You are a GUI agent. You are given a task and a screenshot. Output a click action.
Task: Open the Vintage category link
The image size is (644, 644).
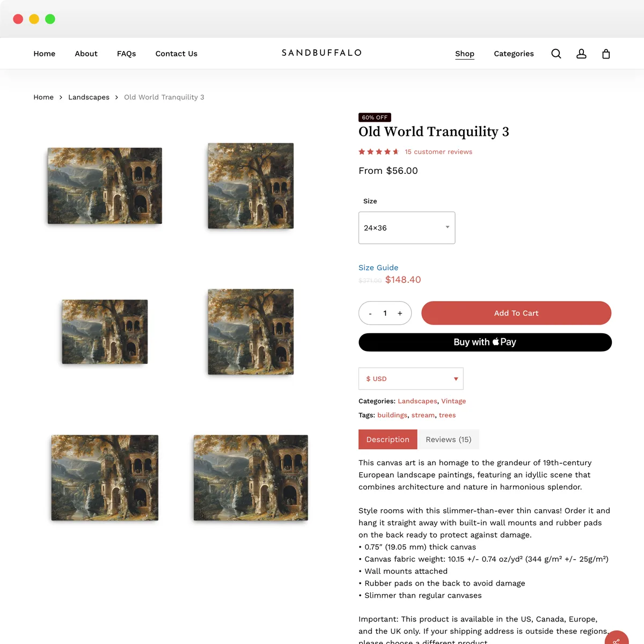(453, 401)
